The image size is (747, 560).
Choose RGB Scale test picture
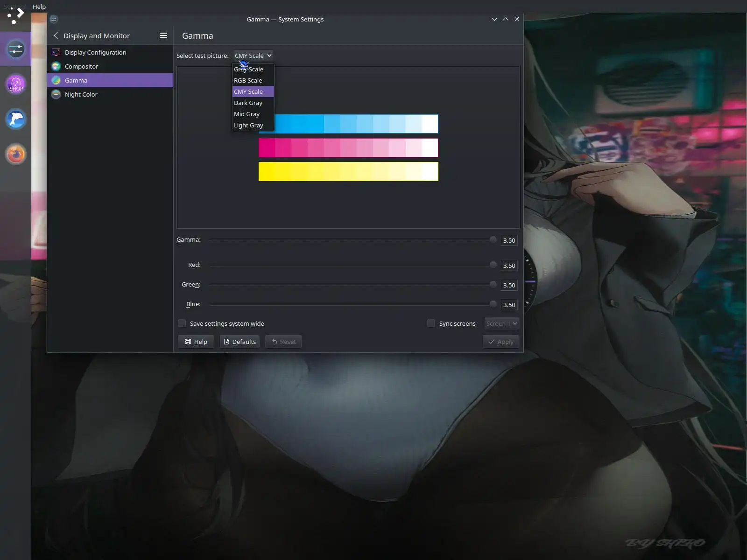[253, 80]
